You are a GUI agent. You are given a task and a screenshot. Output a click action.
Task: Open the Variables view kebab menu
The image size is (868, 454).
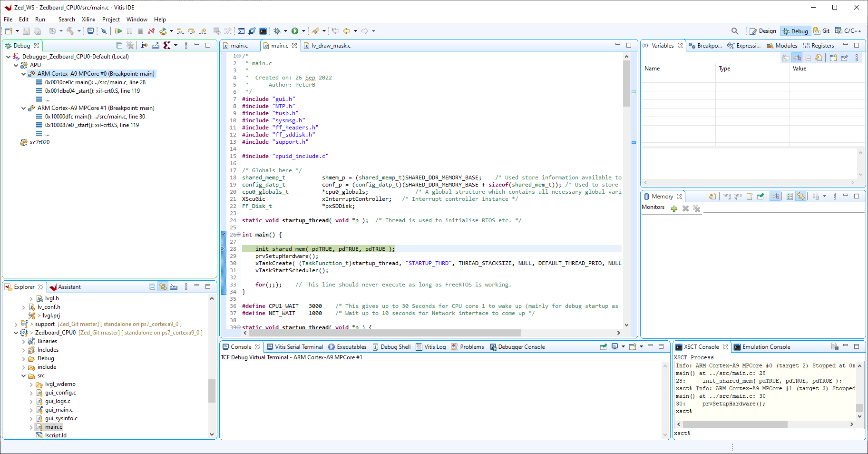coord(857,58)
